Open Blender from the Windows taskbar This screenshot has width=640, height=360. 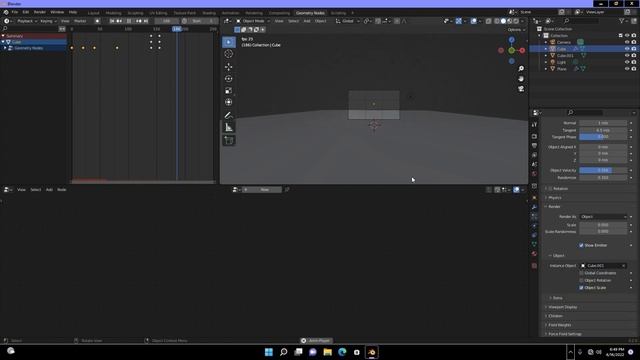[x=371, y=352]
